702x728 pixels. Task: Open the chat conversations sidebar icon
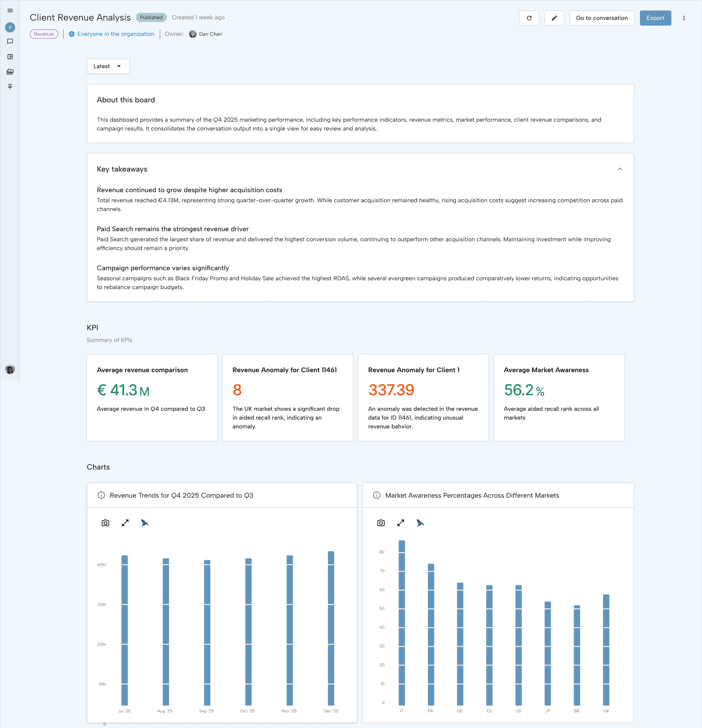(x=10, y=42)
